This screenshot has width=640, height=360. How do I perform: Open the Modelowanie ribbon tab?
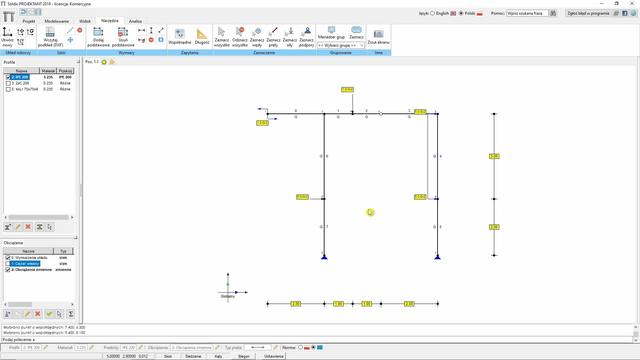pyautogui.click(x=57, y=21)
